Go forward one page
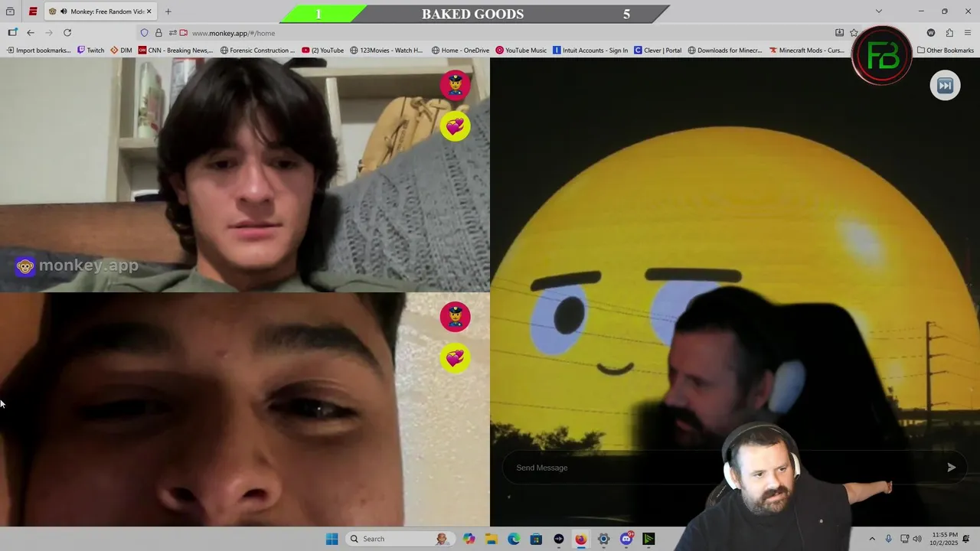Screen dimensions: 980x551 click(x=49, y=33)
